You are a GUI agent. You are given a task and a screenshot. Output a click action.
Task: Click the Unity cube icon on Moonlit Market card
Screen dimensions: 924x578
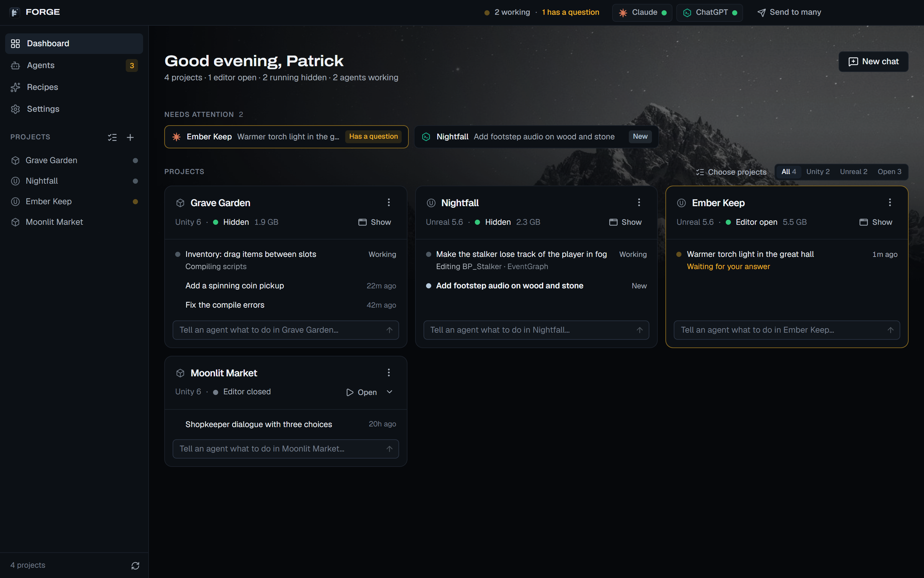click(x=180, y=373)
